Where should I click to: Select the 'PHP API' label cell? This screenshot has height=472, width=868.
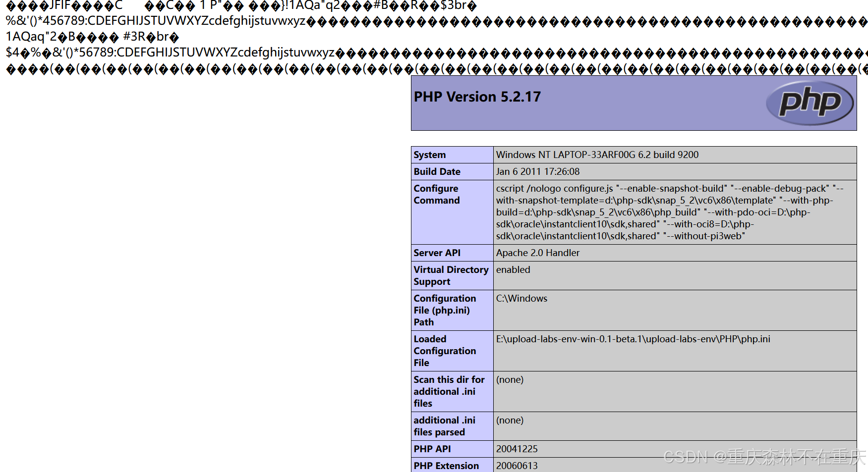pyautogui.click(x=452, y=449)
